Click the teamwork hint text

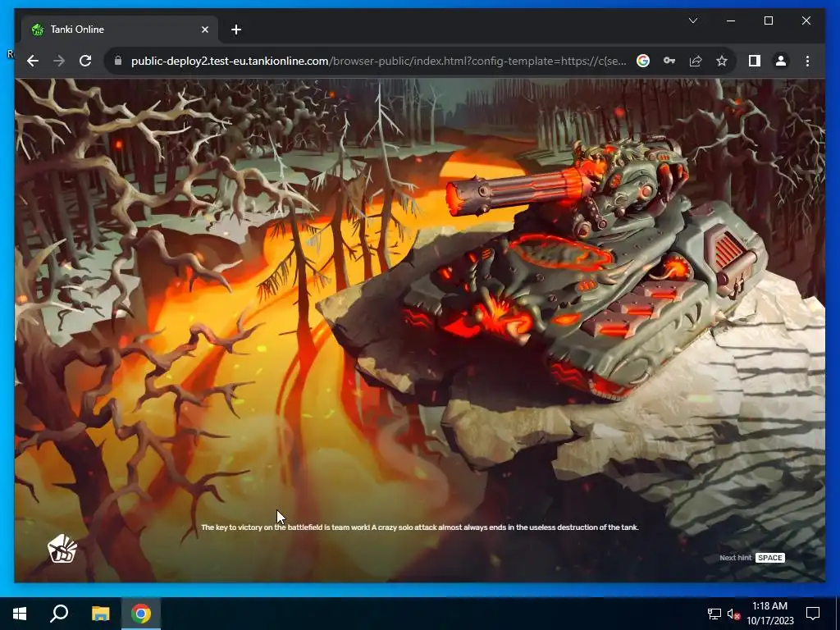click(419, 527)
